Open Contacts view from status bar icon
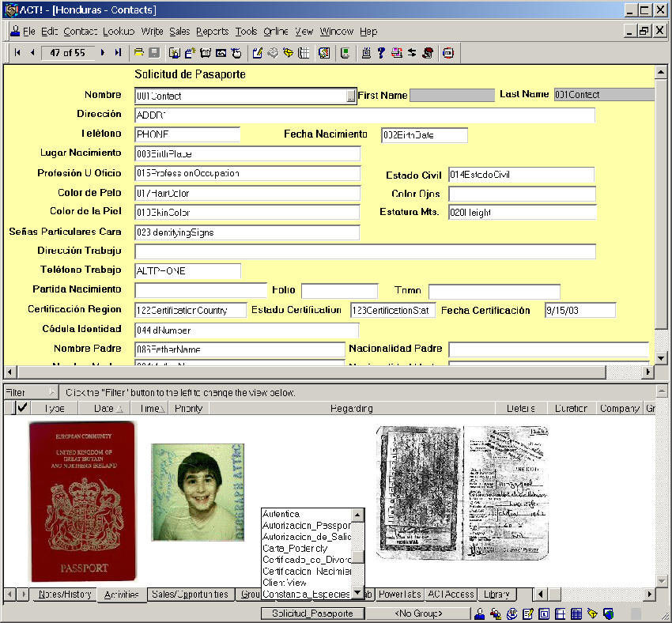Screen dimensions: 672x623 pos(480,614)
